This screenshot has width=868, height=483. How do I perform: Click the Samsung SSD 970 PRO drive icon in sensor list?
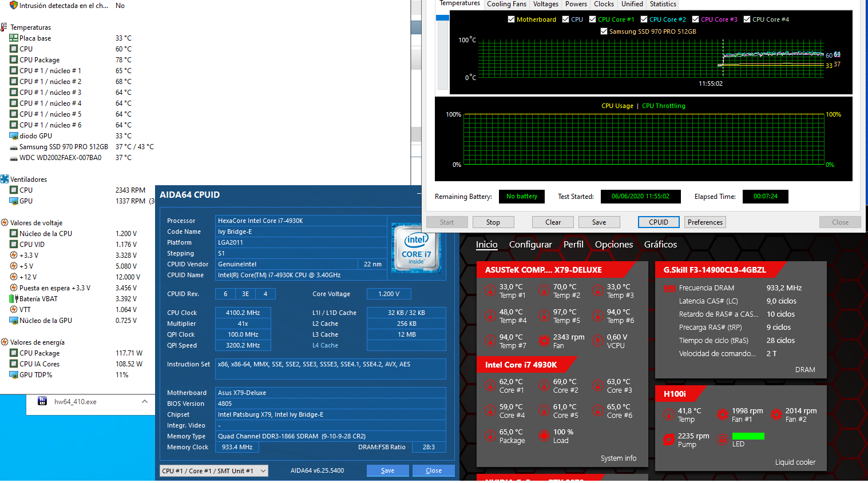pyautogui.click(x=14, y=147)
